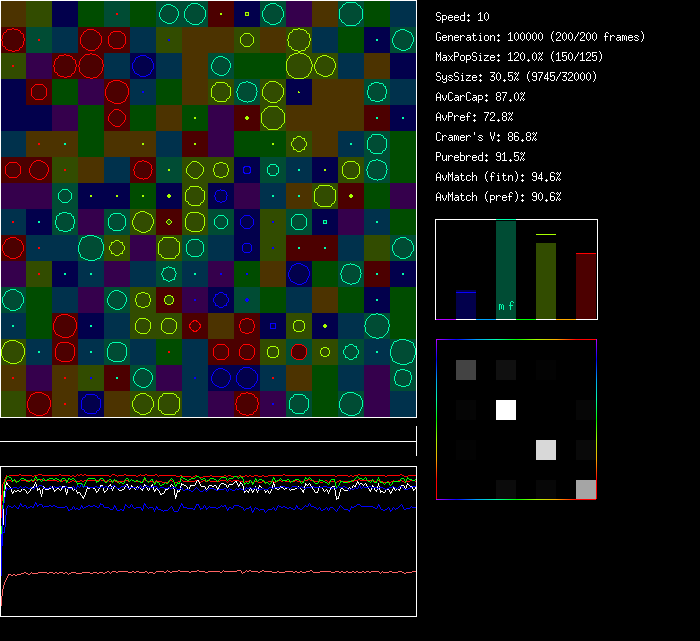Click the tall teal bar labeled m f
Screen dimensions: 700x641
tap(506, 270)
